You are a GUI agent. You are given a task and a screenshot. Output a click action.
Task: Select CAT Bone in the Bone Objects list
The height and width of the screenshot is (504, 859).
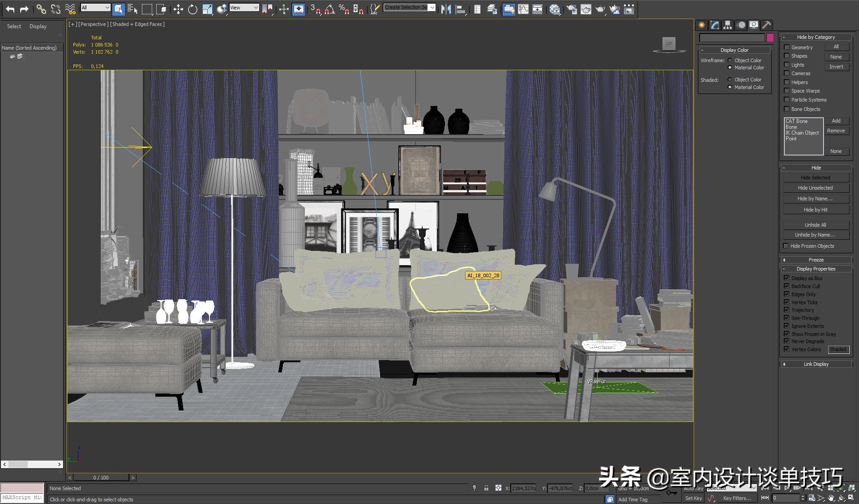point(797,121)
